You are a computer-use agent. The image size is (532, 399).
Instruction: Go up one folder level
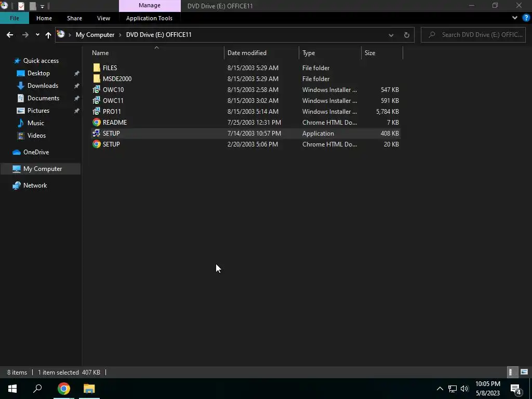point(48,35)
